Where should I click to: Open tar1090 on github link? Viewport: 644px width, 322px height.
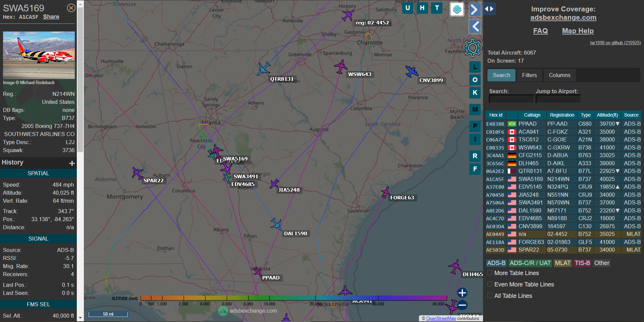click(615, 43)
